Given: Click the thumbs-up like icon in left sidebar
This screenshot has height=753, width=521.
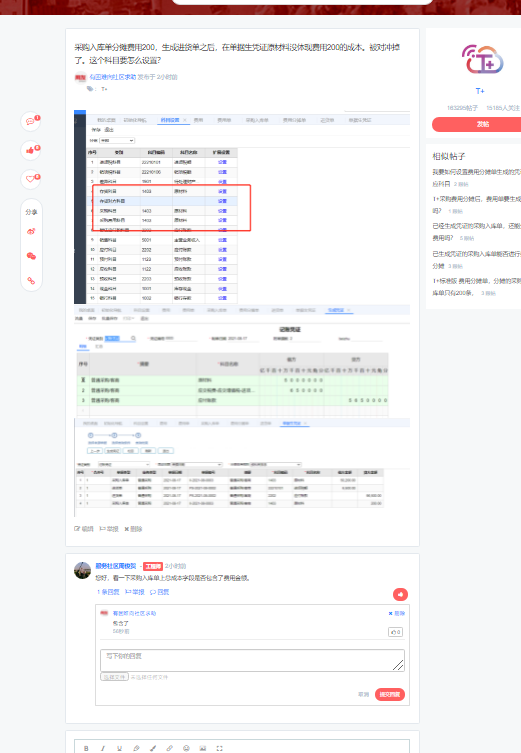Looking at the screenshot, I should pyautogui.click(x=31, y=150).
